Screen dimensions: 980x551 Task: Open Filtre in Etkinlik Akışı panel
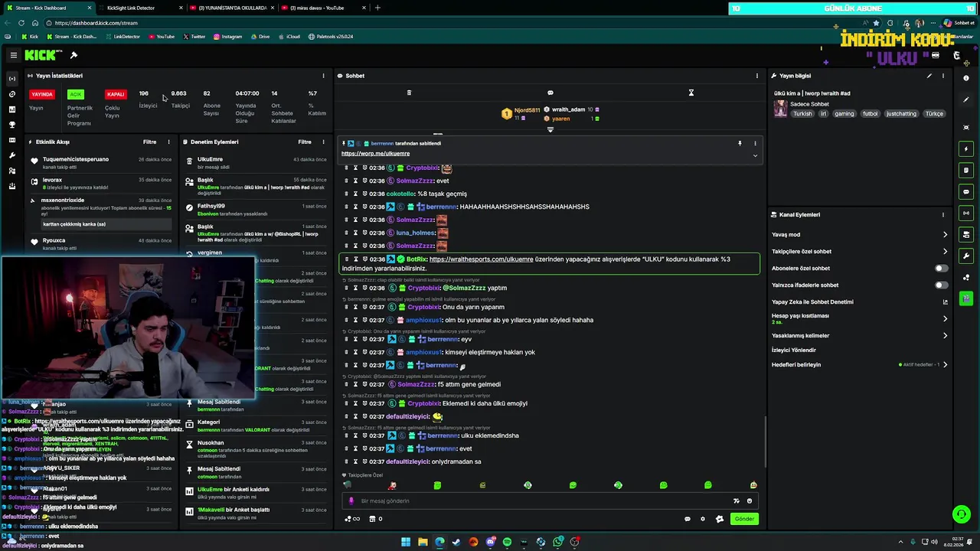click(150, 142)
